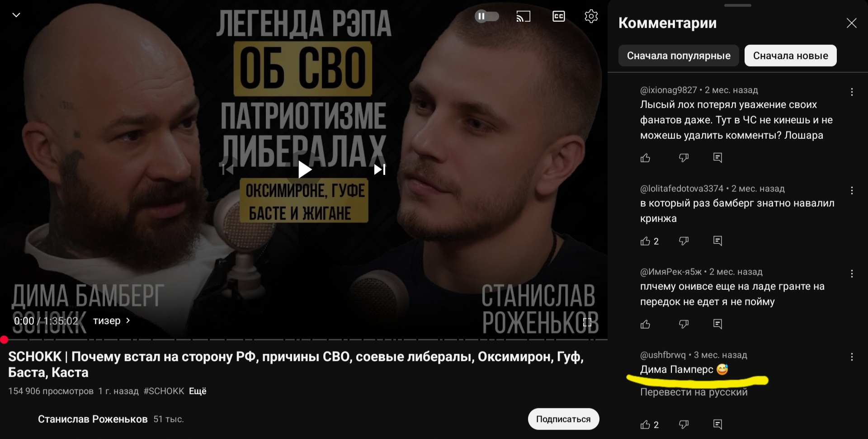Cast the video using the Cast icon
868x439 pixels.
(523, 17)
